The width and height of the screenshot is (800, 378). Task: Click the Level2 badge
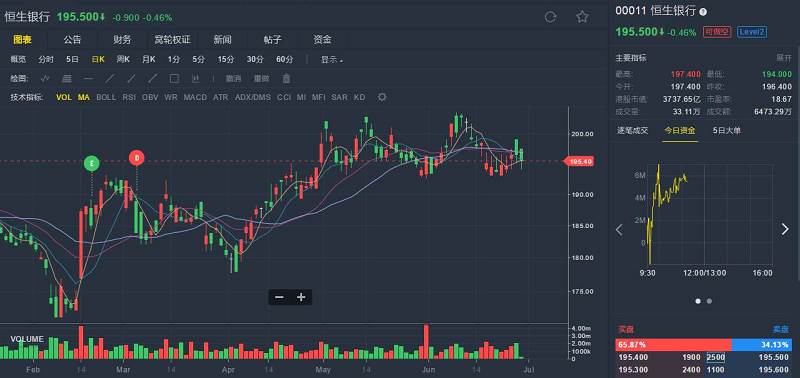[x=751, y=32]
